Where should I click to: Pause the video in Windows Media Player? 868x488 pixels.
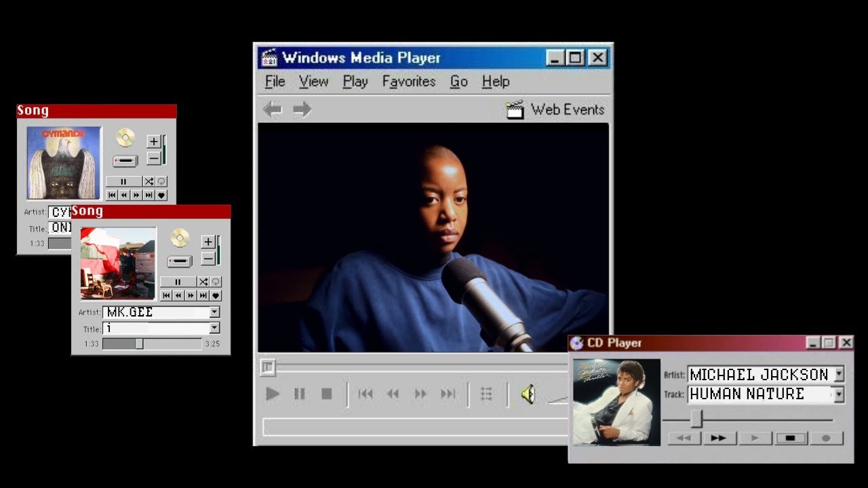pos(299,394)
